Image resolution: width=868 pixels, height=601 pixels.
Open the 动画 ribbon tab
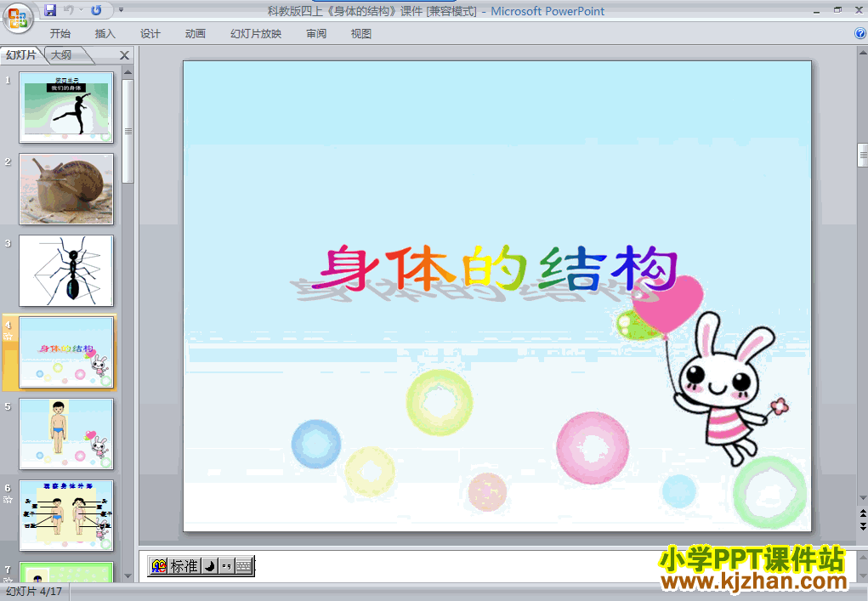point(195,34)
